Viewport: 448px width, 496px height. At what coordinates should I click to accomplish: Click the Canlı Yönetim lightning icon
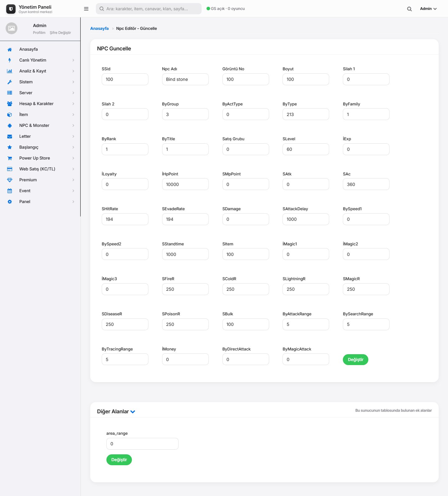coord(10,60)
